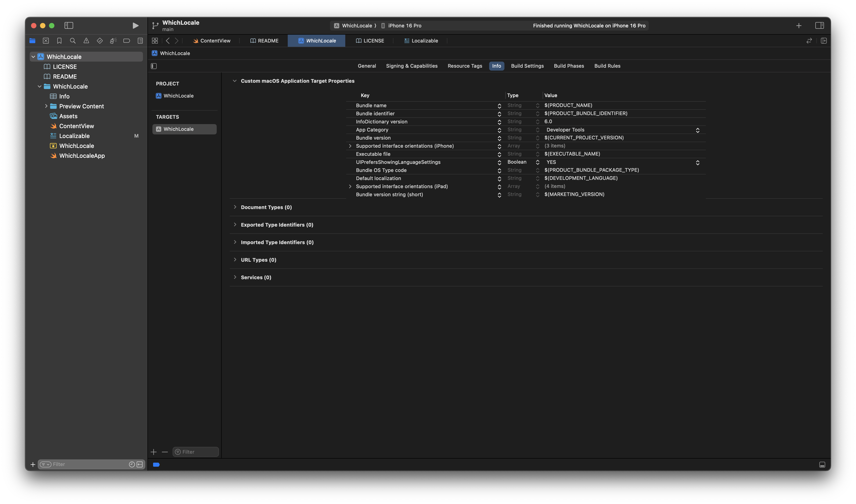
Task: Open the issue navigator warning icon
Action: pyautogui.click(x=86, y=41)
